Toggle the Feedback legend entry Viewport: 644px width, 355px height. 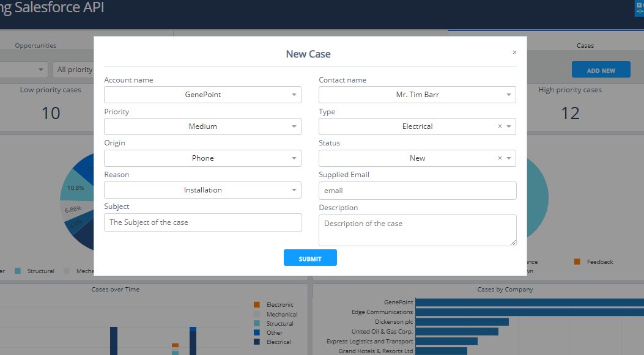593,262
